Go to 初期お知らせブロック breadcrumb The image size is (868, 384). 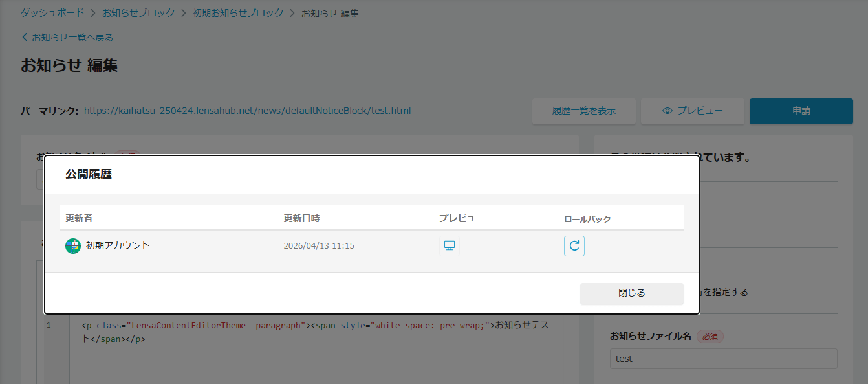238,13
